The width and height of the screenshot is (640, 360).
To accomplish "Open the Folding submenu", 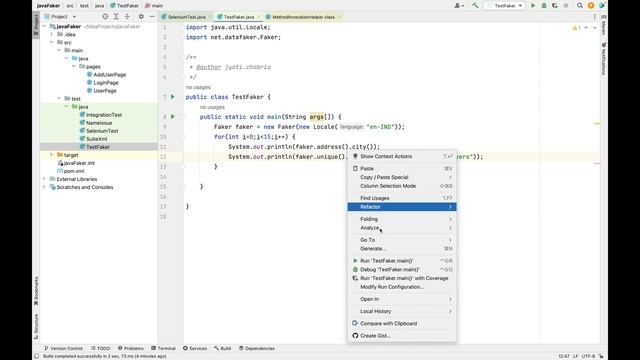I will tap(402, 219).
